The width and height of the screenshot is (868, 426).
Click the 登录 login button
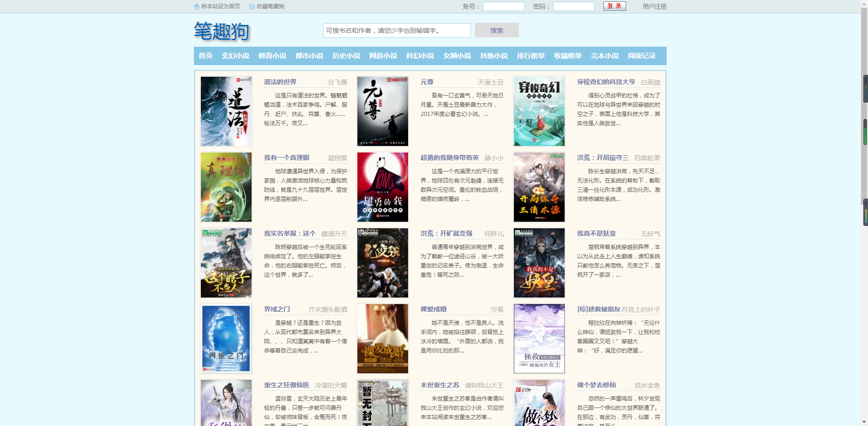[615, 6]
